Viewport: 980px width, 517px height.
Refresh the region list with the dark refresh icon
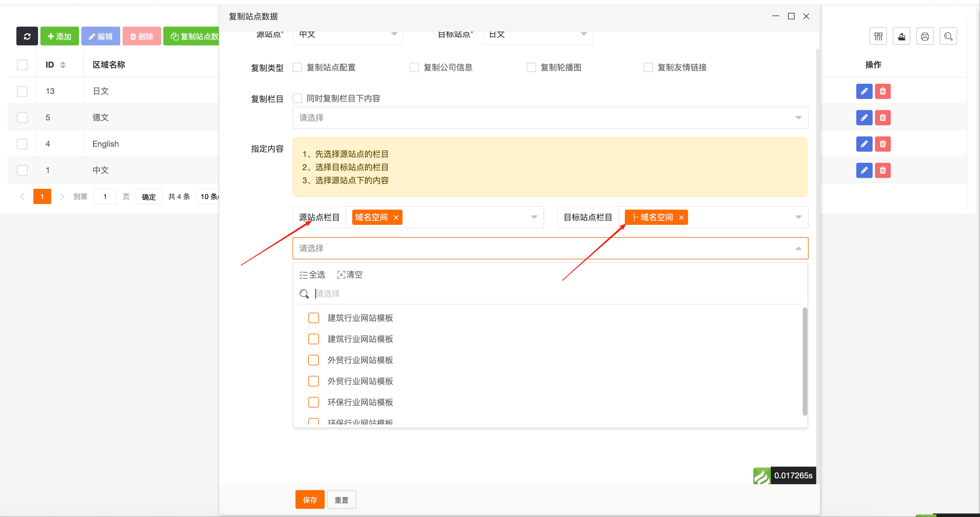pyautogui.click(x=27, y=36)
